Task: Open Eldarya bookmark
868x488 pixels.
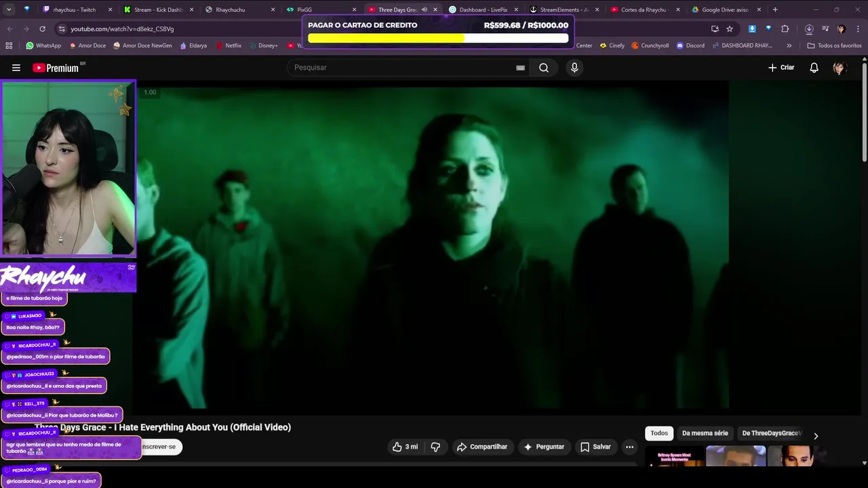Action: point(193,45)
